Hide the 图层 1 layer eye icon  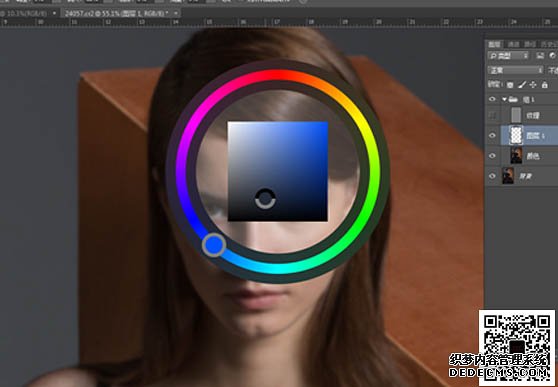tap(493, 136)
